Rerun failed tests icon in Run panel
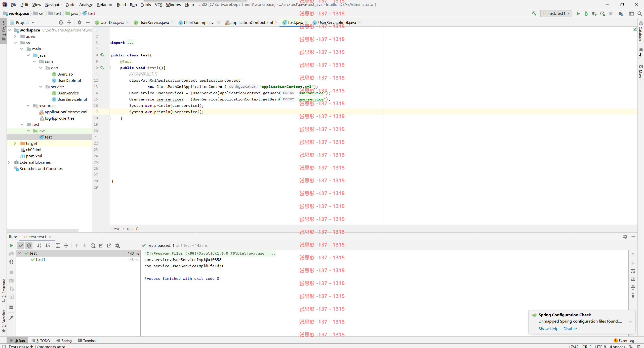Viewport: 644px width, 348px height. pyautogui.click(x=11, y=254)
